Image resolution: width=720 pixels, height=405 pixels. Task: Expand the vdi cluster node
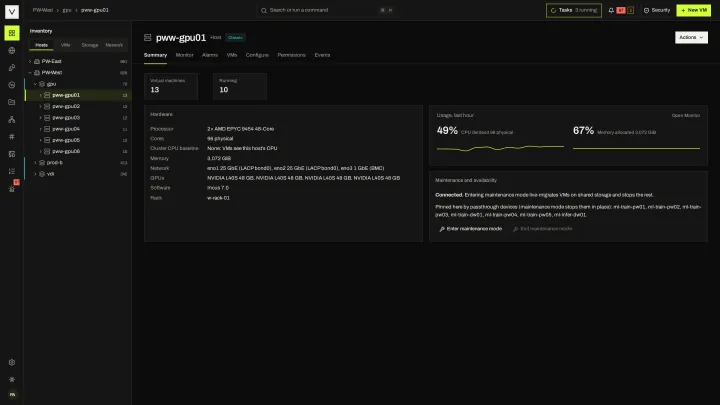pyautogui.click(x=35, y=174)
